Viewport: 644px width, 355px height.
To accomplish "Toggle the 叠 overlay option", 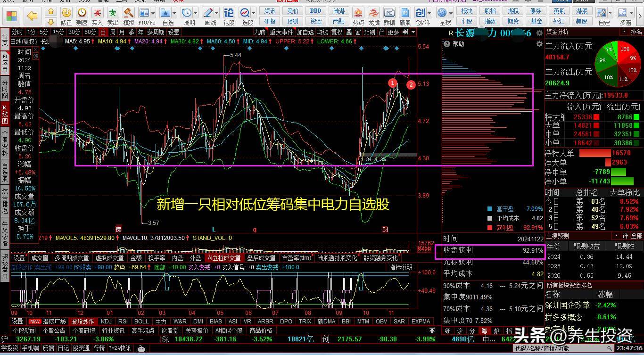I will pyautogui.click(x=349, y=32).
